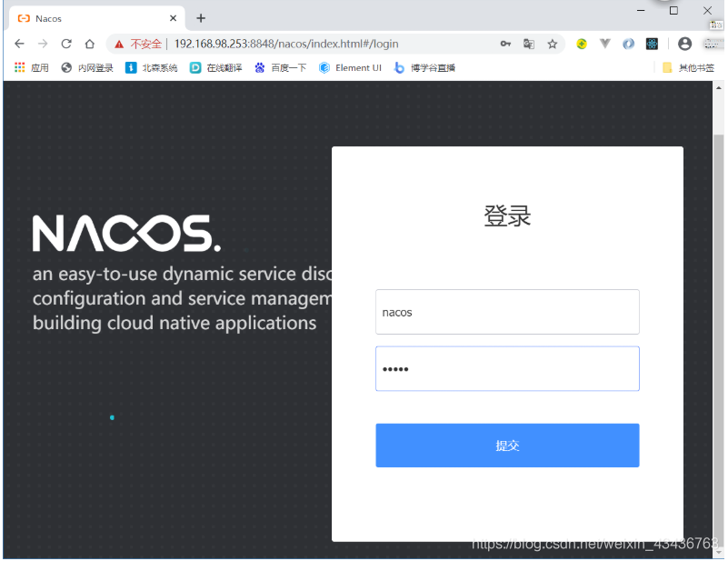Reload the Nacos login page
The width and height of the screenshot is (728, 561).
(x=66, y=44)
